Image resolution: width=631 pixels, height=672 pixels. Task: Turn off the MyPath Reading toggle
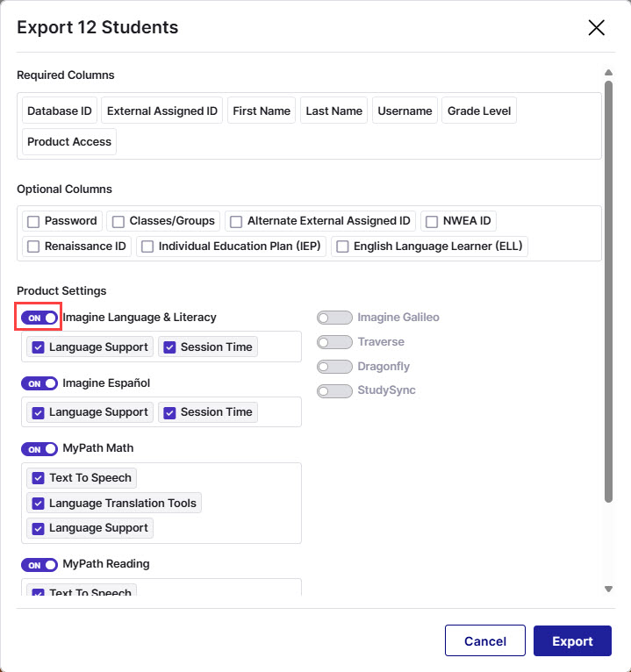click(39, 564)
